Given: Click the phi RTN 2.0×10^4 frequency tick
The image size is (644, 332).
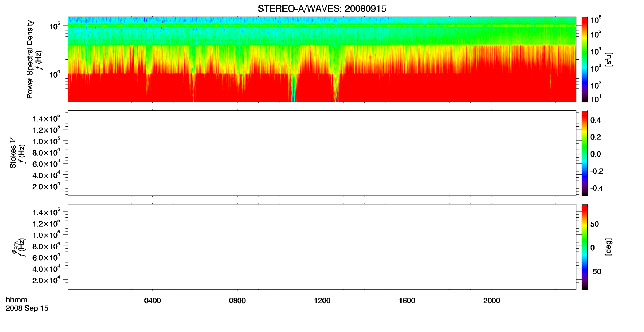Looking at the screenshot, I should coord(46,280).
